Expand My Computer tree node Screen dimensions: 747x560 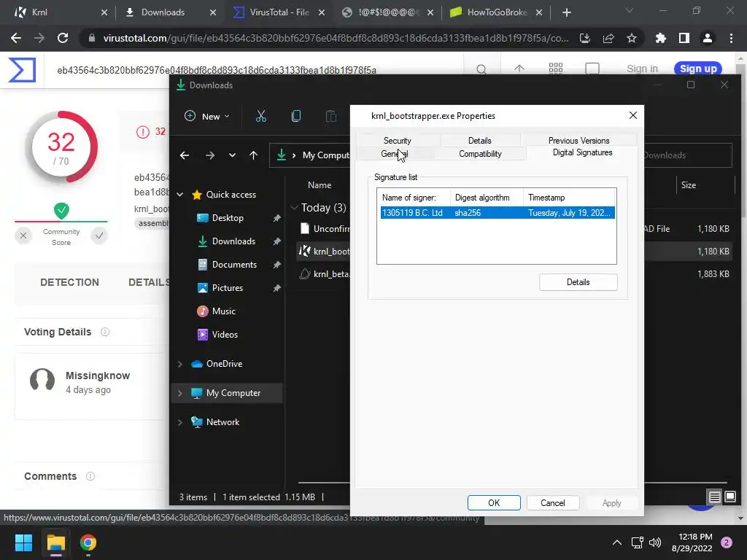point(180,393)
